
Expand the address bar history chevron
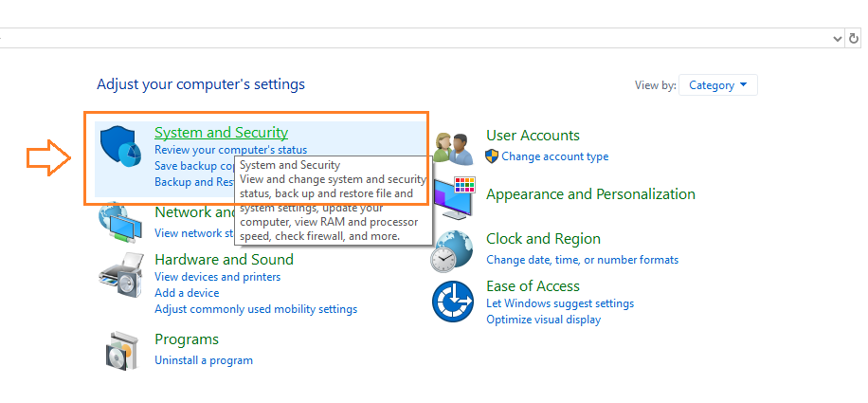[837, 38]
